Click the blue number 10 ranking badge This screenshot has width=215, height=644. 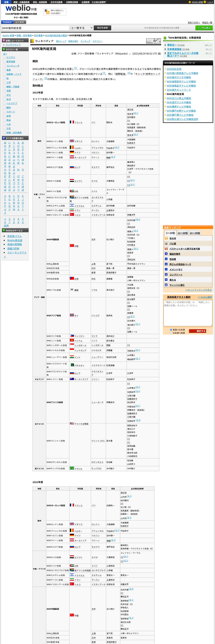(166, 285)
